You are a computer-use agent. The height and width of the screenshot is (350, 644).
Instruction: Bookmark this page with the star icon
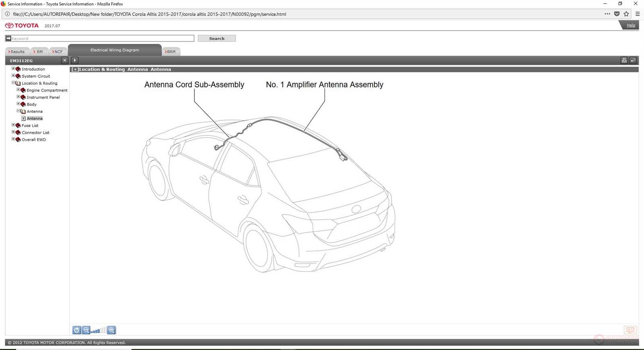[x=626, y=14]
